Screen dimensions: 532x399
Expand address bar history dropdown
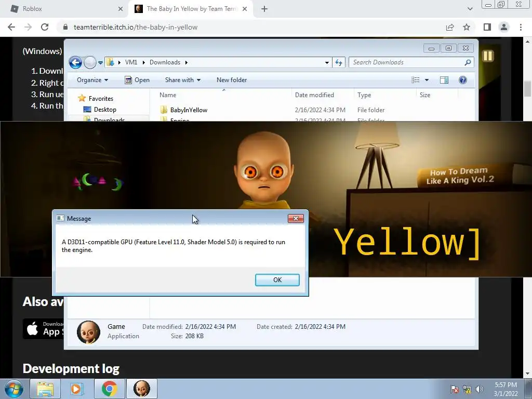pyautogui.click(x=327, y=62)
